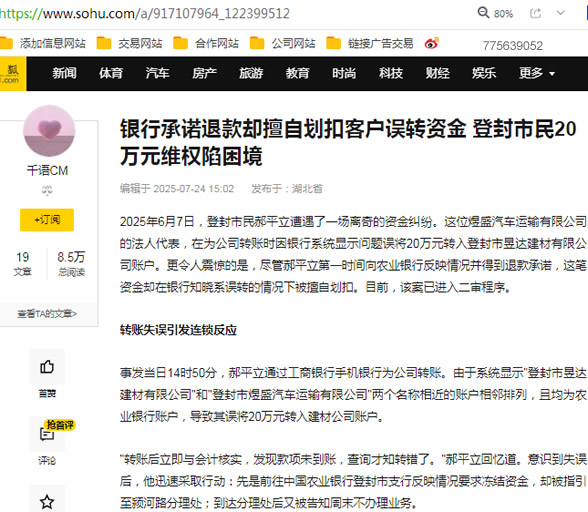Screen dimensions: 588x512
Task: Click the 千语CM author avatar
Action: tap(49, 131)
